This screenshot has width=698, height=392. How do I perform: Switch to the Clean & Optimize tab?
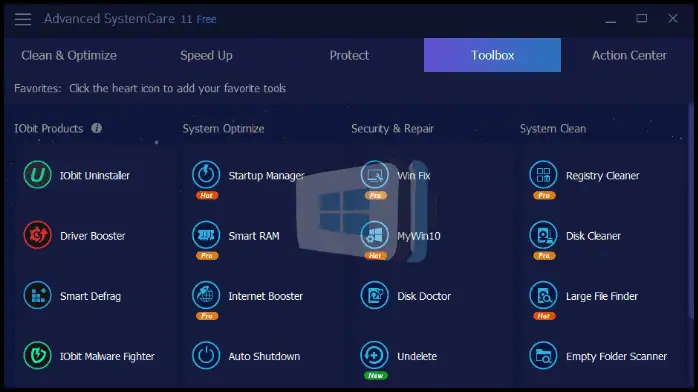coord(69,55)
